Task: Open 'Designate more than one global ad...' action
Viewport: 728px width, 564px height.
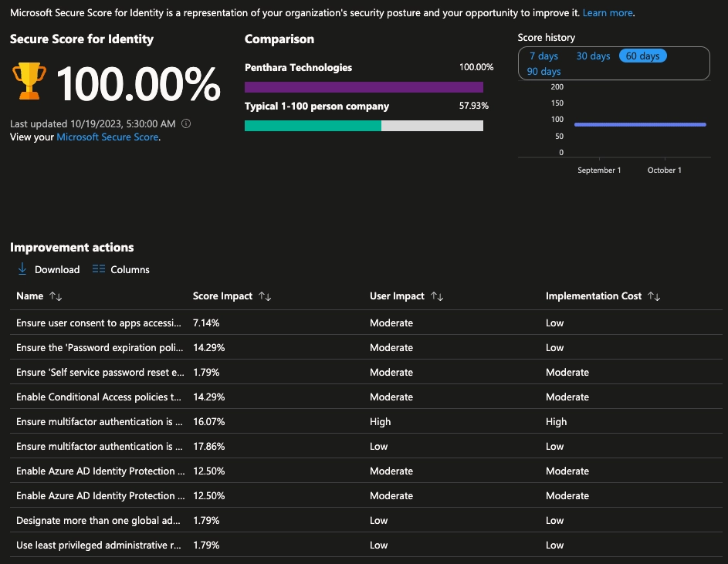Action: tap(98, 520)
